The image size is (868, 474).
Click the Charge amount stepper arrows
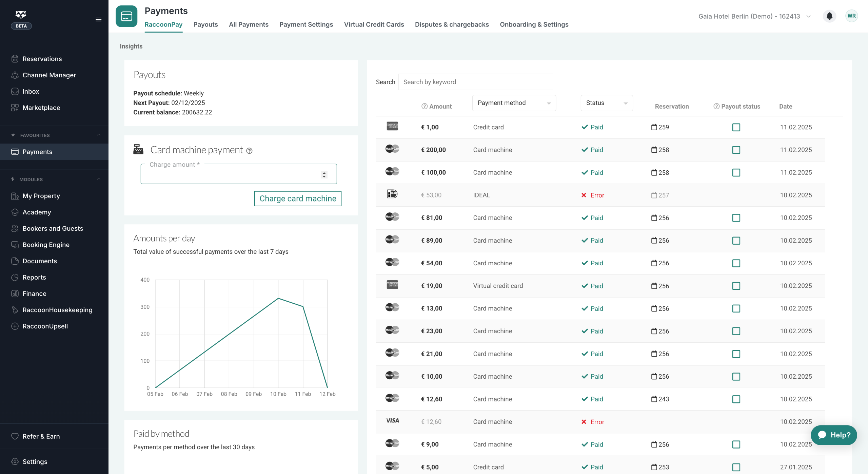coord(324,174)
